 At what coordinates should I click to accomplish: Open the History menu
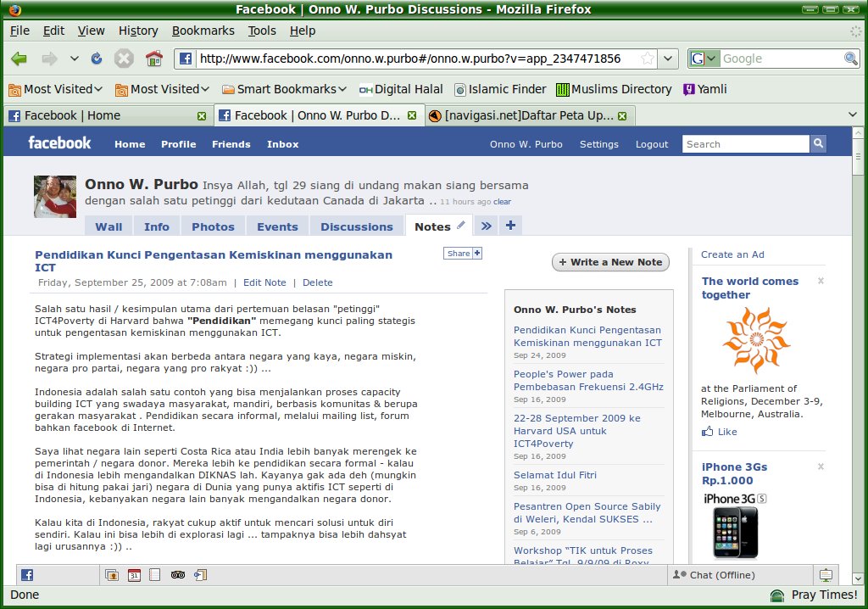click(x=138, y=31)
